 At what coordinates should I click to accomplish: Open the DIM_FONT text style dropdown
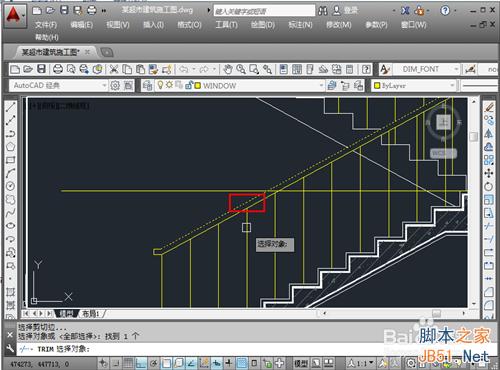[456, 69]
